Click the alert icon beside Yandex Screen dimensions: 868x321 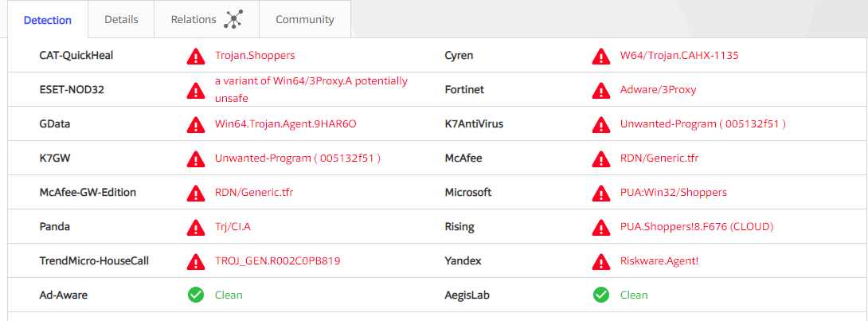(601, 261)
